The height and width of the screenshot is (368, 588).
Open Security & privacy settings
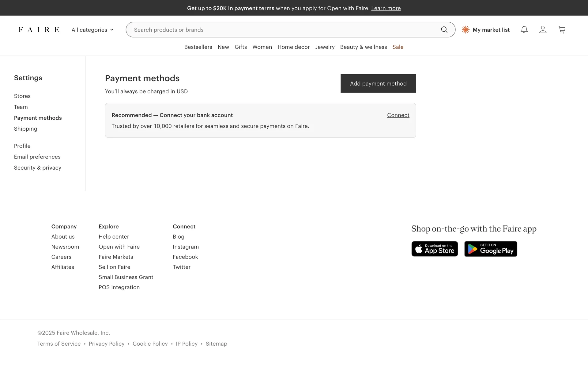[38, 168]
